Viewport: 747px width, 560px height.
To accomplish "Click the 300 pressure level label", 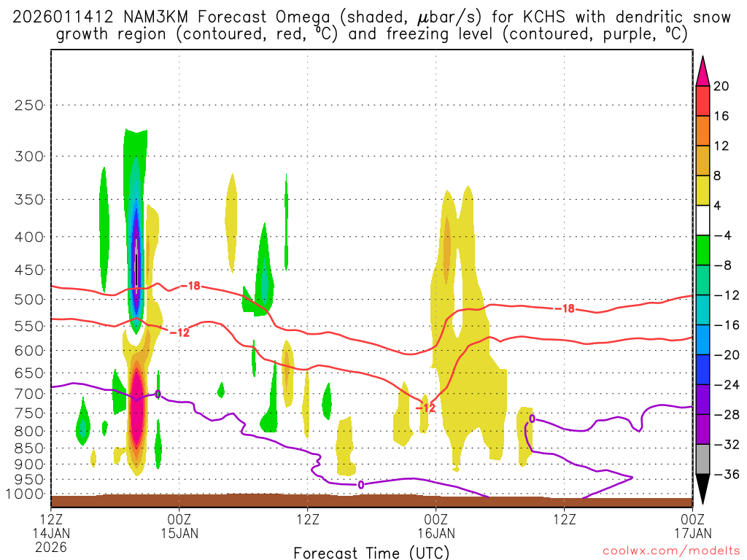I will click(29, 156).
